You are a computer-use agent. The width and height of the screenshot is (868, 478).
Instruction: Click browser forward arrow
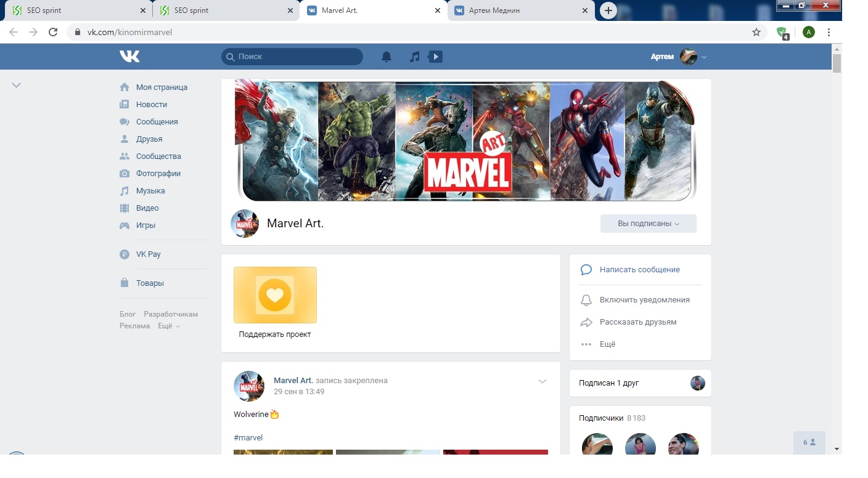33,32
